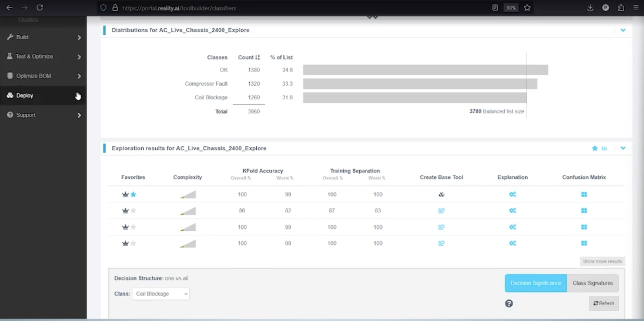Click the address bar URL
The image size is (644, 321).
click(x=179, y=8)
